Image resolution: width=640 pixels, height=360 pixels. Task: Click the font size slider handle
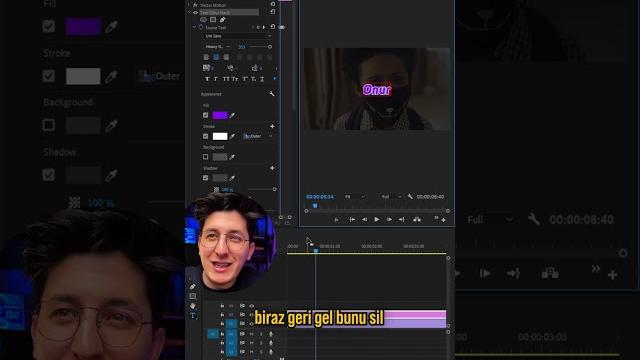270,47
